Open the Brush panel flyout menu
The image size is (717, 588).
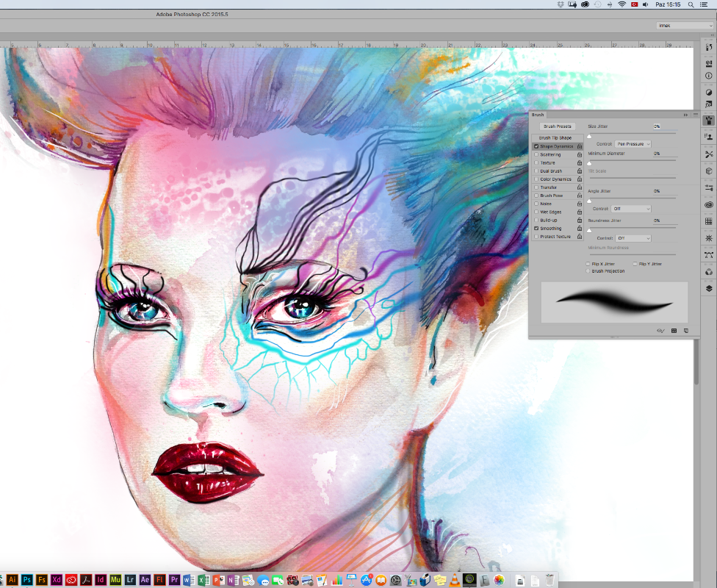(x=696, y=115)
